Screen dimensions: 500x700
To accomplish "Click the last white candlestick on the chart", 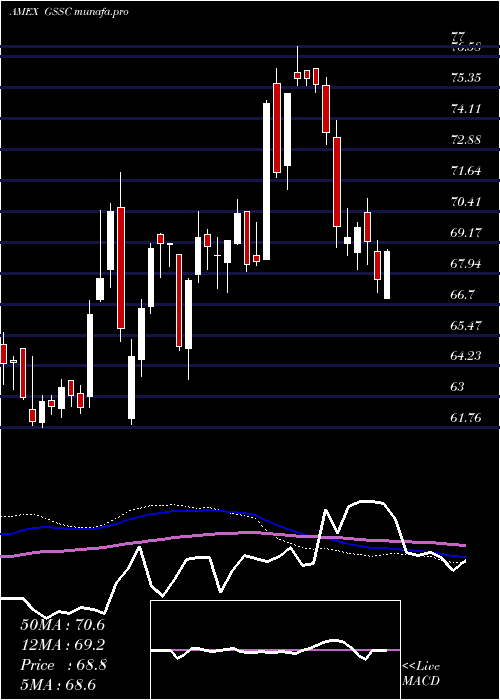I will point(387,275).
